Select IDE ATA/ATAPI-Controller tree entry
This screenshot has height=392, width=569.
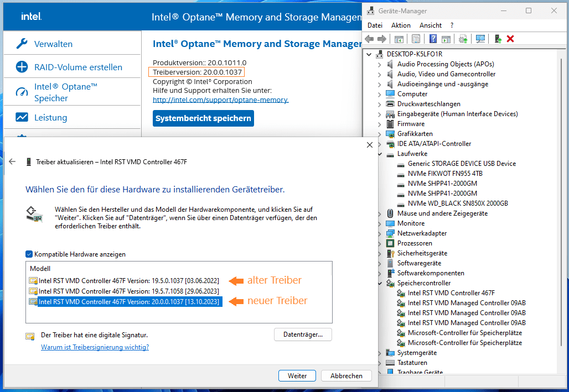[x=434, y=144]
